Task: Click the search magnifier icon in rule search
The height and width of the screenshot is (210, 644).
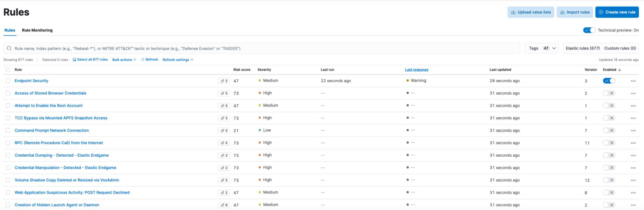Action: [9, 48]
